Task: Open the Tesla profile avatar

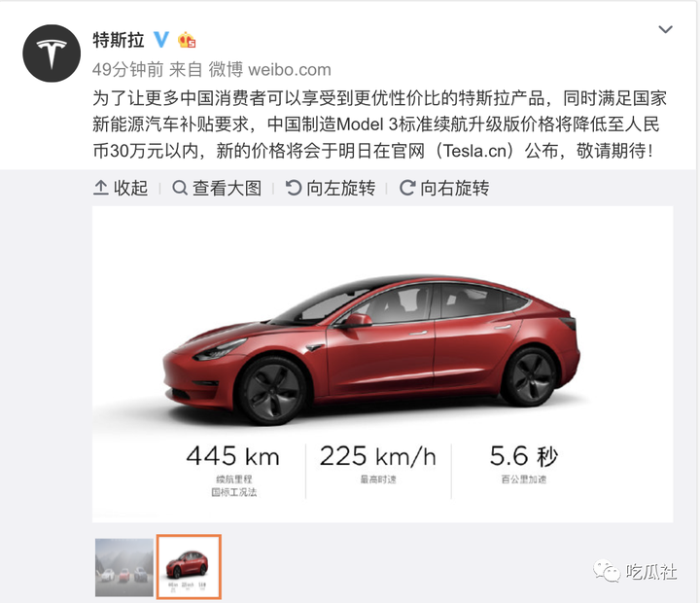Action: pyautogui.click(x=52, y=53)
